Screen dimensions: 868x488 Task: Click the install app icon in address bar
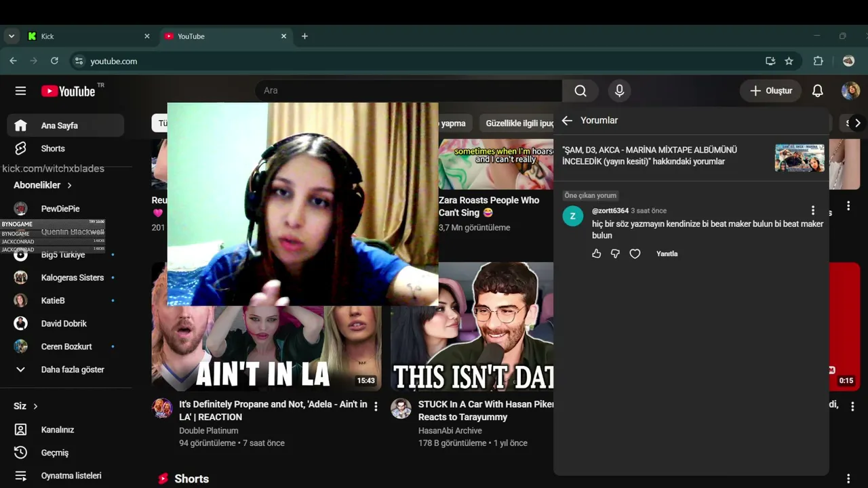[x=770, y=61]
